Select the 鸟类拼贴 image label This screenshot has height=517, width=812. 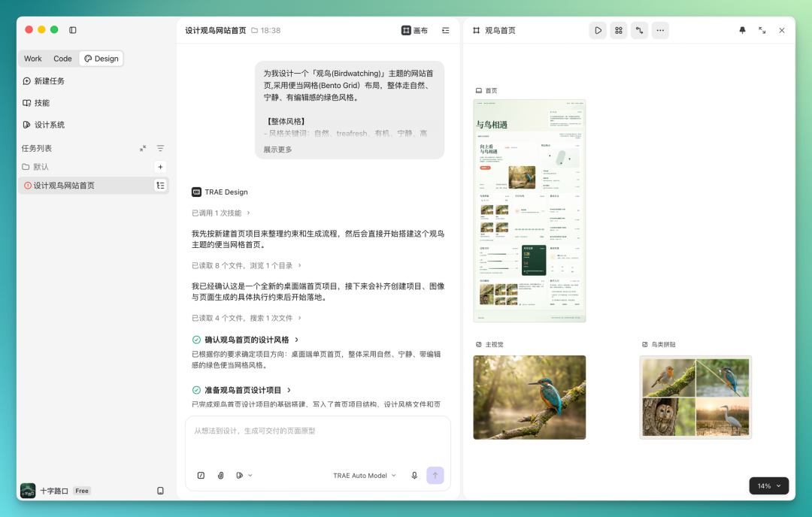click(x=659, y=345)
